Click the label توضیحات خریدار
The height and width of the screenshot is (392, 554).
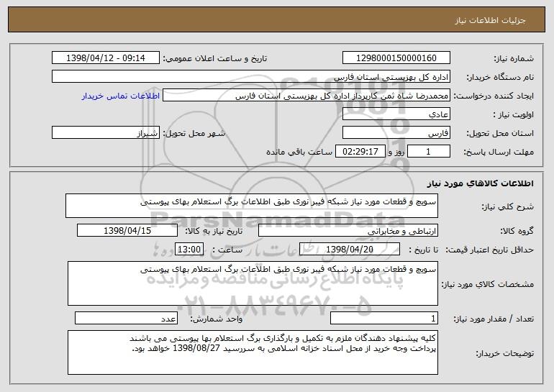505,353
